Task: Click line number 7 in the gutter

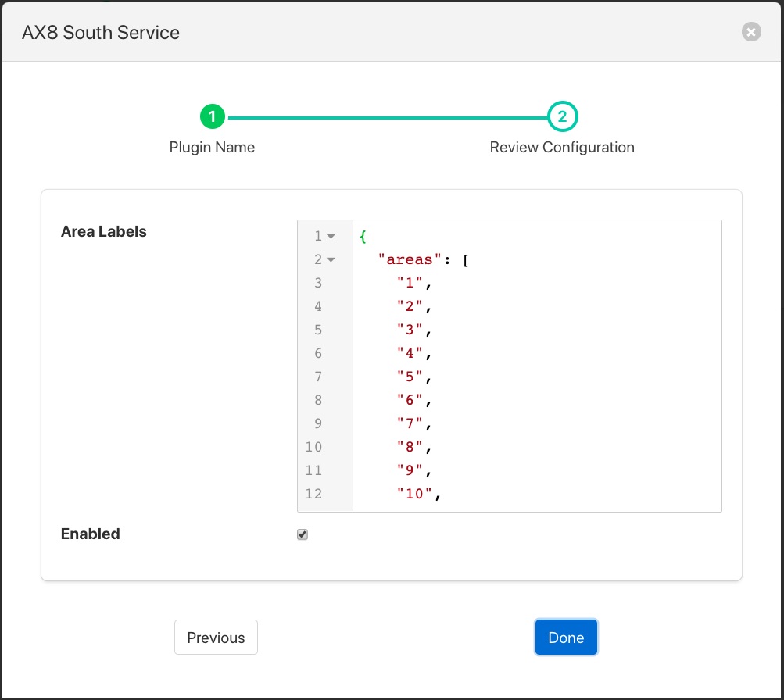Action: [318, 377]
